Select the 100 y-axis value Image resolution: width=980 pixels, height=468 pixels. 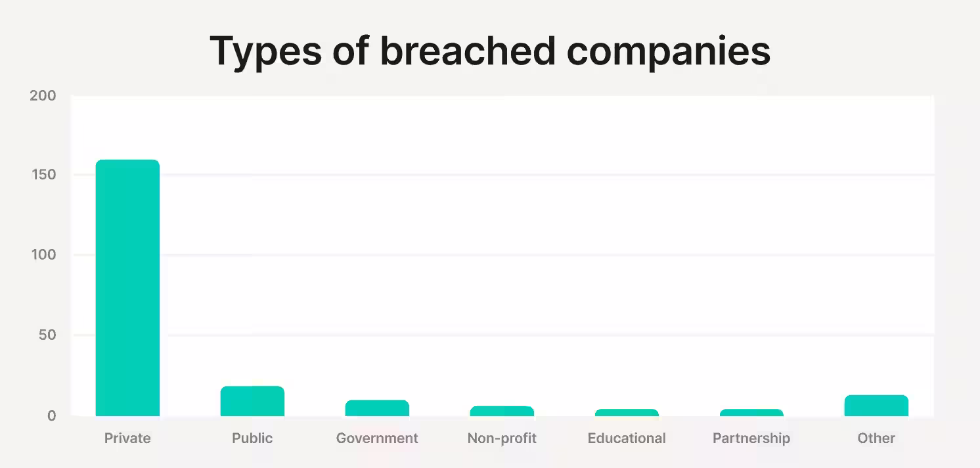coord(43,255)
